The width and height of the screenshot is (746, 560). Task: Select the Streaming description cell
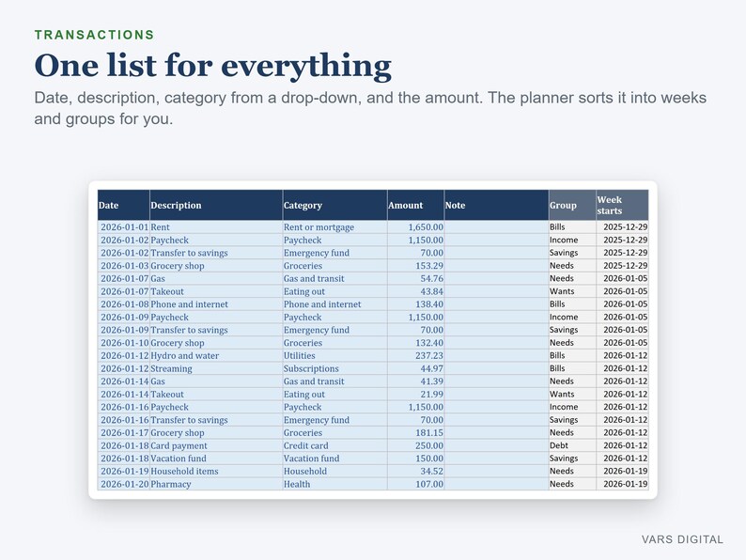point(216,368)
